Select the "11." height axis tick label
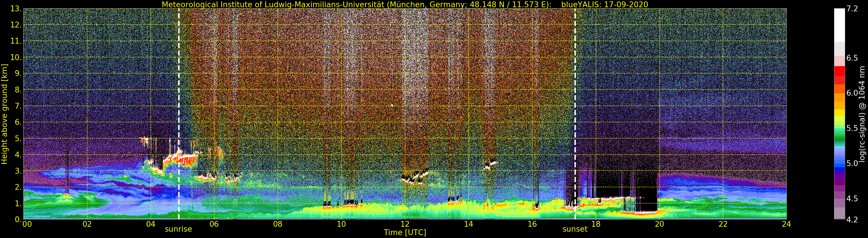The height and width of the screenshot is (238, 868). pos(16,41)
